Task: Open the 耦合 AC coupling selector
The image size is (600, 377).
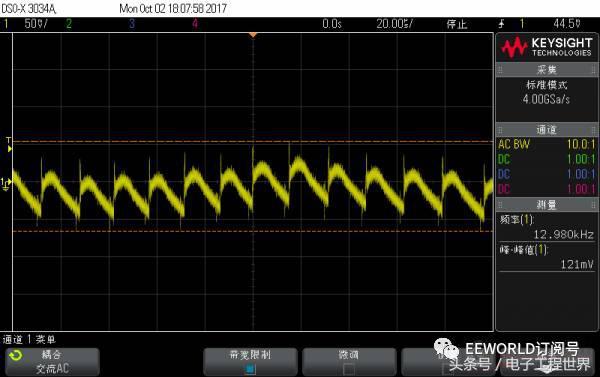Action: (52, 362)
